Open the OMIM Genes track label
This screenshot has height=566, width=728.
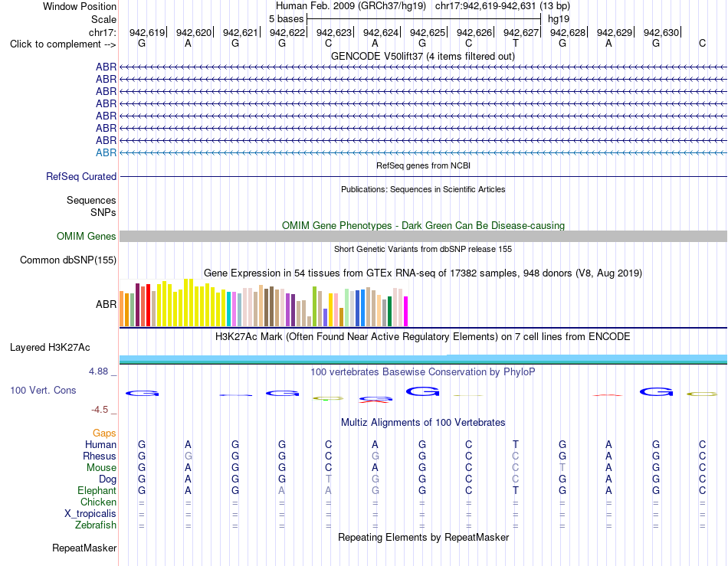coord(87,236)
